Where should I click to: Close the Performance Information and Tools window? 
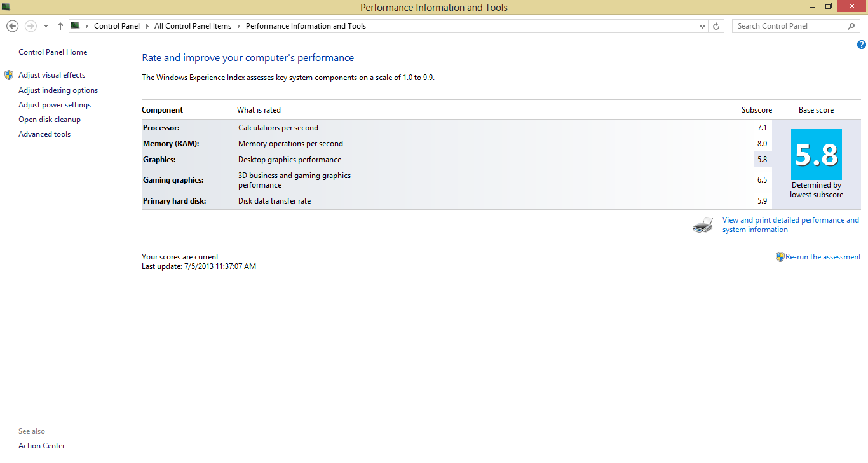click(x=852, y=6)
